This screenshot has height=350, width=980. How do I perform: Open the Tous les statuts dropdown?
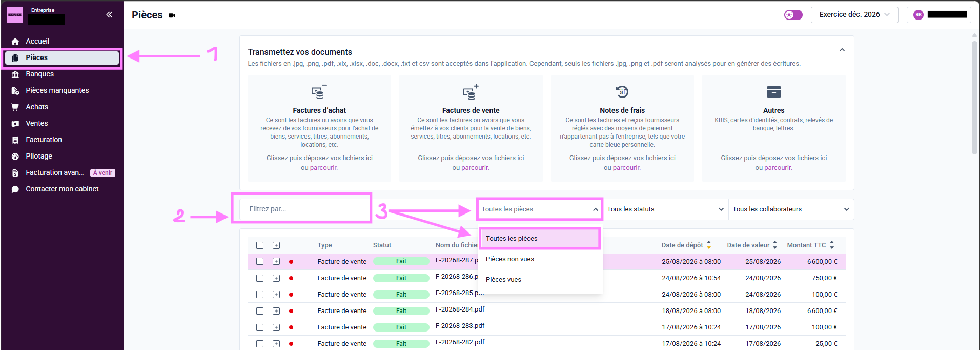coord(665,209)
